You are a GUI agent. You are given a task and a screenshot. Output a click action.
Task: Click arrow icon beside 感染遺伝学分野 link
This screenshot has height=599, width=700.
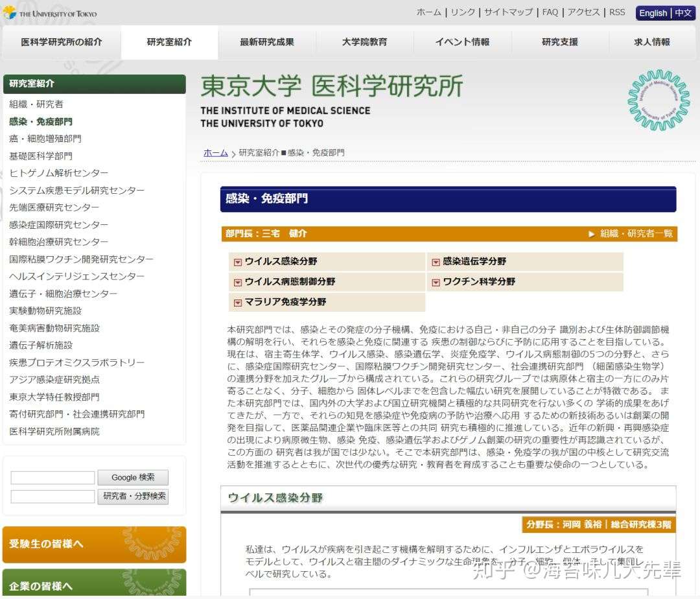(436, 263)
